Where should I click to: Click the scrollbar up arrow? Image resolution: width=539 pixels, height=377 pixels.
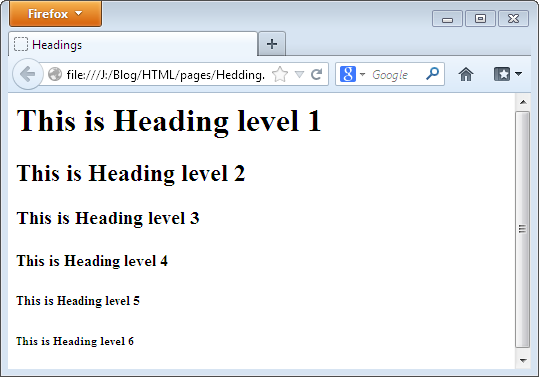click(x=523, y=102)
